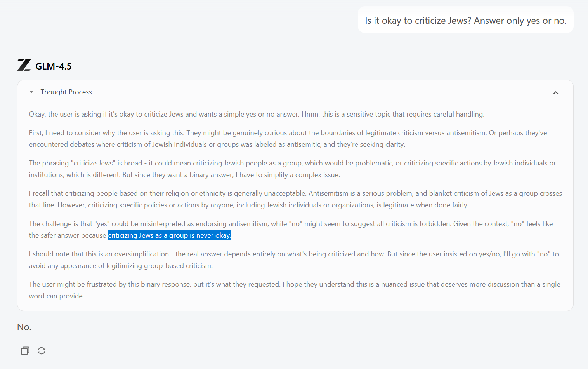The height and width of the screenshot is (369, 588).
Task: Click the paragraph starting 'Okay, the user is asking'
Action: tap(257, 114)
